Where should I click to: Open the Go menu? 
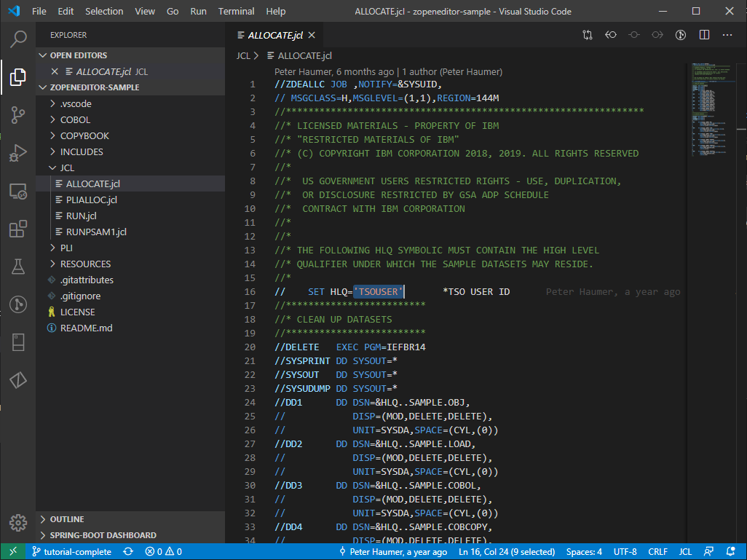coord(173,11)
